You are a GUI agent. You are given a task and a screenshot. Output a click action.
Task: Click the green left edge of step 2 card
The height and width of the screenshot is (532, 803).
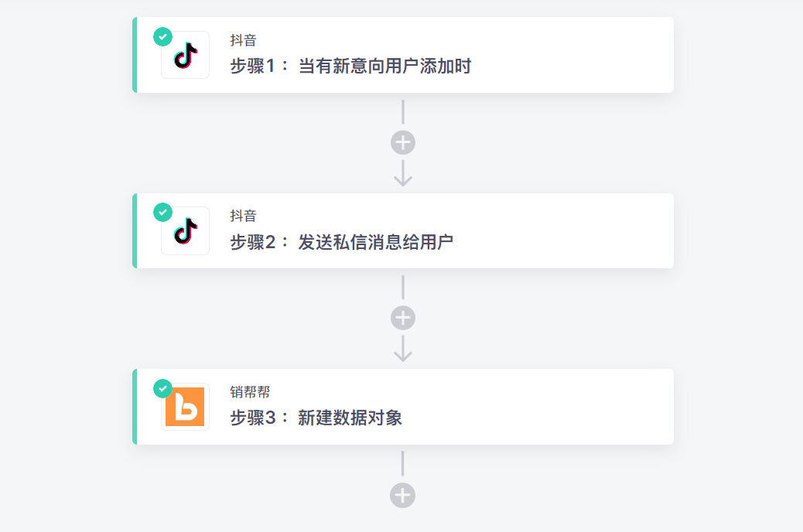pyautogui.click(x=135, y=230)
